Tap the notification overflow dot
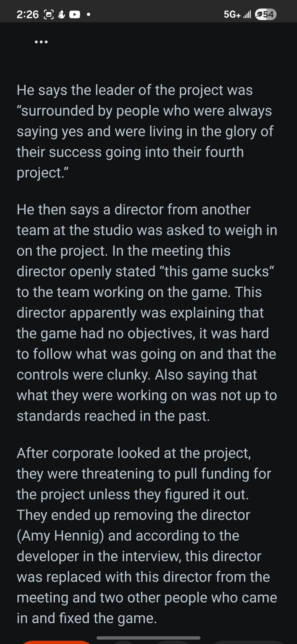297x644 pixels. [x=88, y=14]
